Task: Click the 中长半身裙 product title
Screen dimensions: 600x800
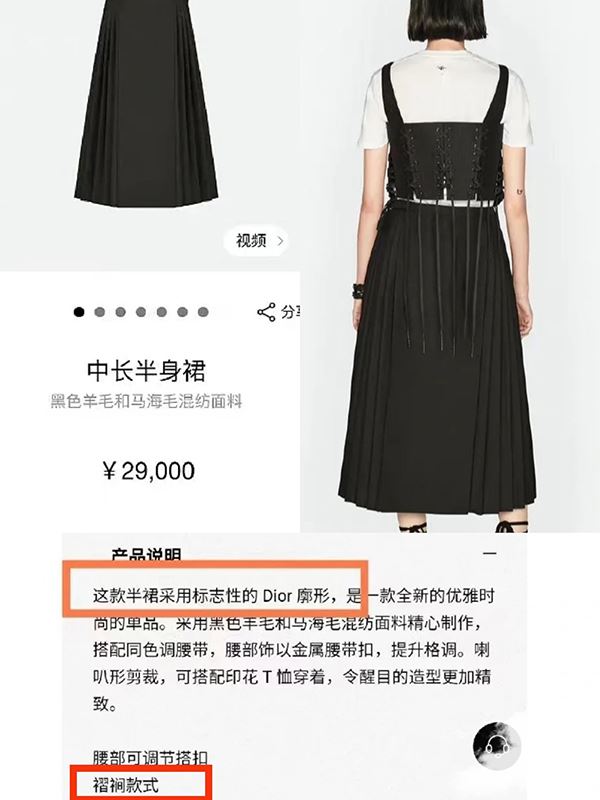Action: click(146, 371)
